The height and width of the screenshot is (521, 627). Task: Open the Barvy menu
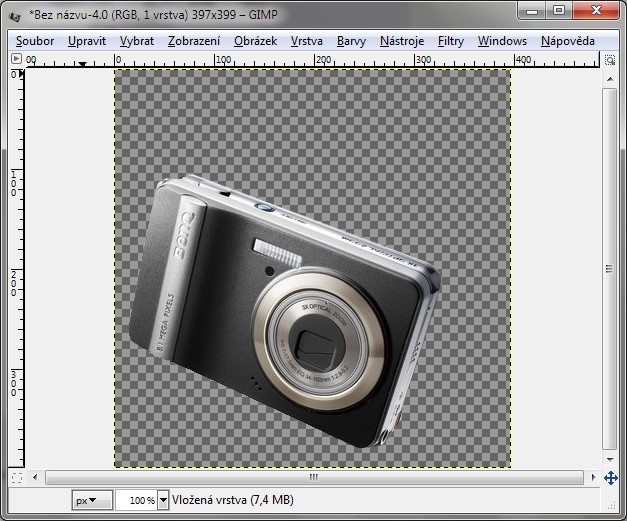coord(351,41)
